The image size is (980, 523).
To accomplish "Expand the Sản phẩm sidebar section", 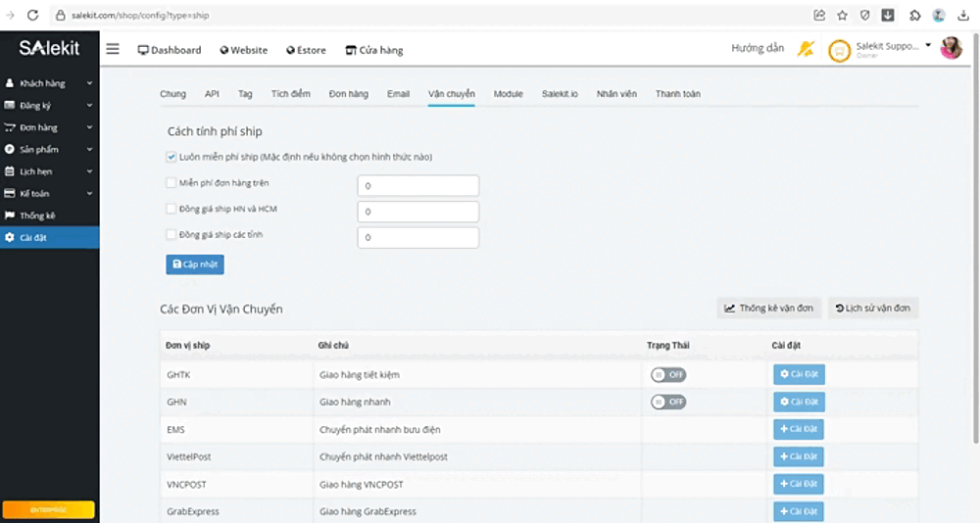I will pyautogui.click(x=49, y=149).
